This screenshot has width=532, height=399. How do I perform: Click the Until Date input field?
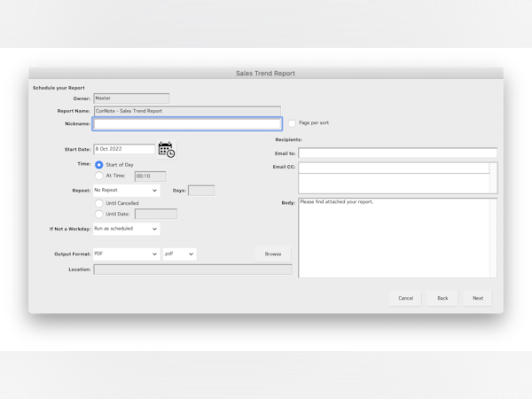pyautogui.click(x=156, y=214)
